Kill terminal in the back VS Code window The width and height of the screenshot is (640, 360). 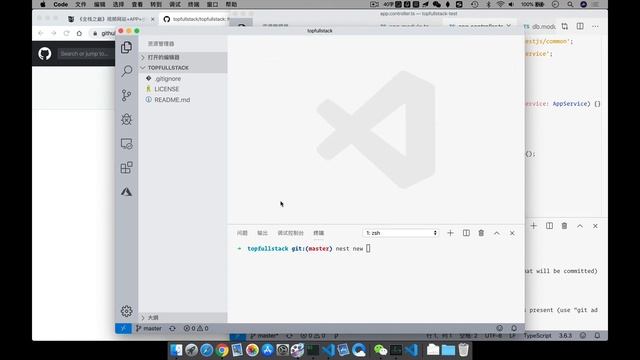564,226
